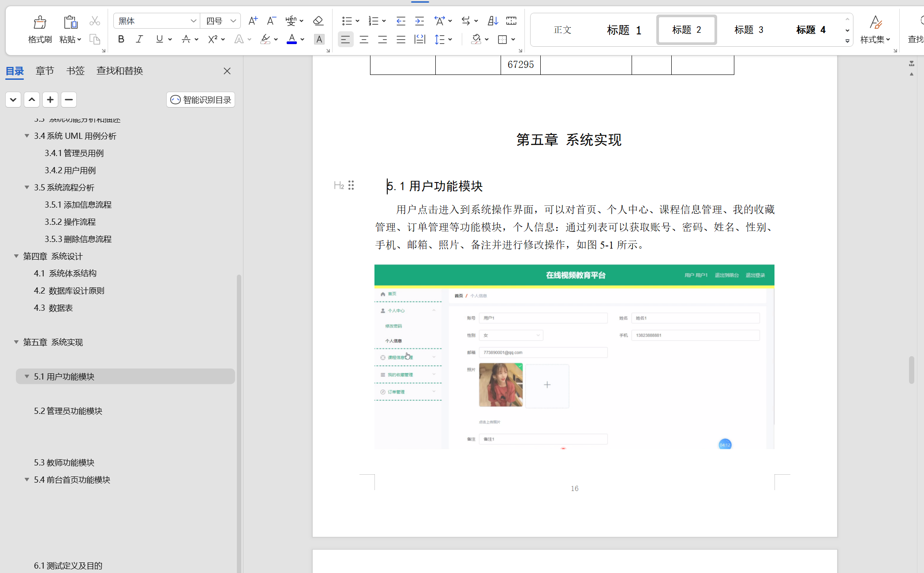Click the clear formatting eraser icon
The width and height of the screenshot is (924, 573).
coord(318,21)
